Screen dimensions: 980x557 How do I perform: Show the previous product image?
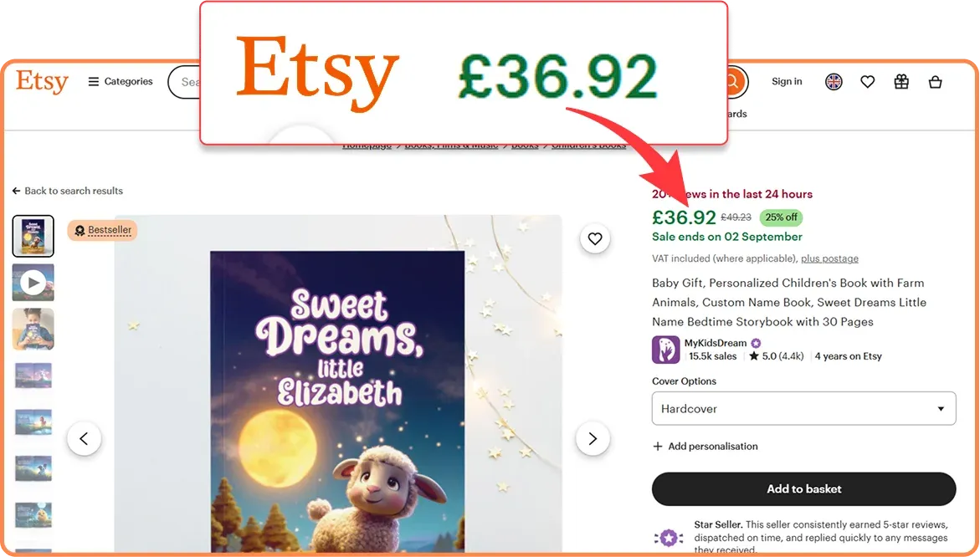[x=85, y=438]
